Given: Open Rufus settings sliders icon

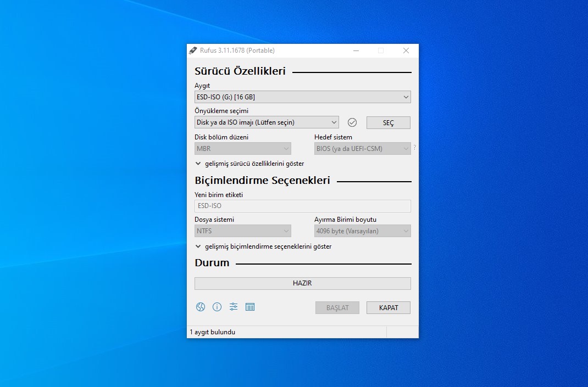Looking at the screenshot, I should (x=234, y=307).
